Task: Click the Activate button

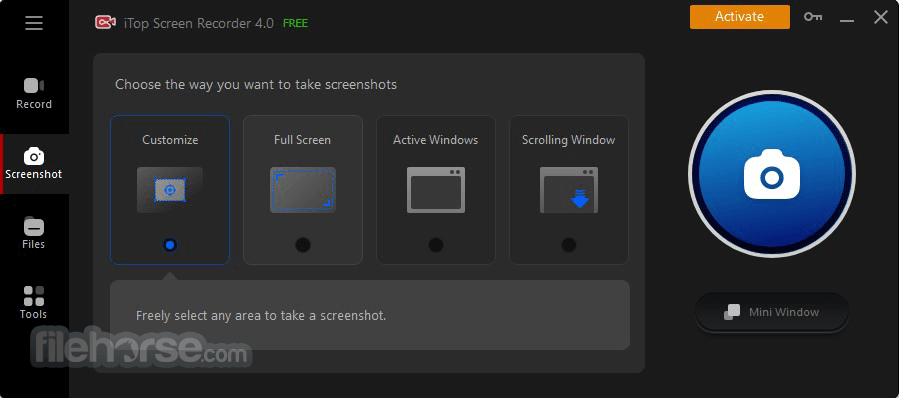Action: pos(740,17)
